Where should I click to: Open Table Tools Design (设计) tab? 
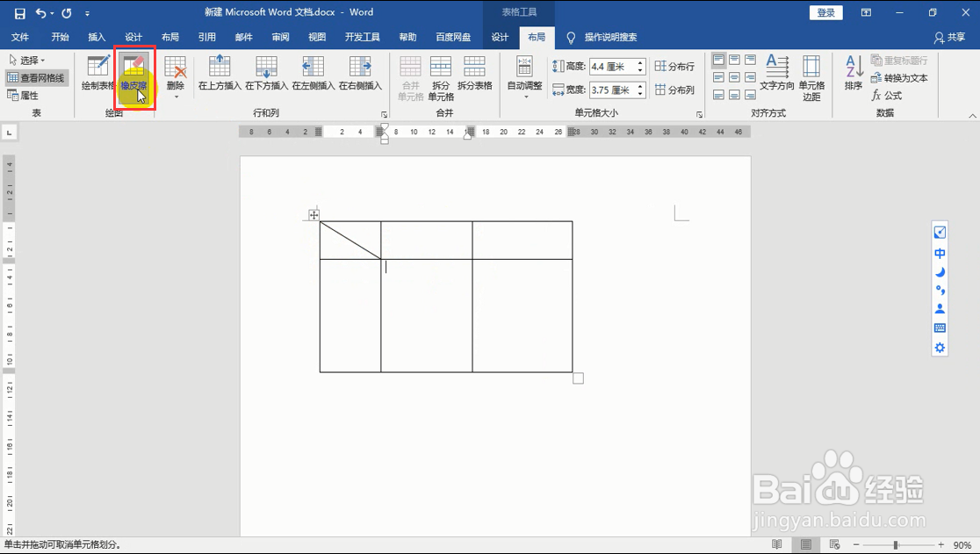tap(500, 37)
